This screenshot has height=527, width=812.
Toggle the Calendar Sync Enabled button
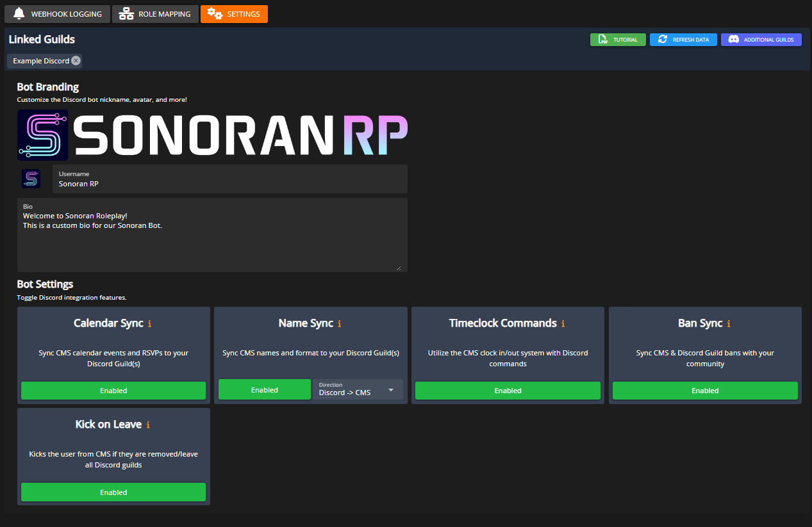113,391
